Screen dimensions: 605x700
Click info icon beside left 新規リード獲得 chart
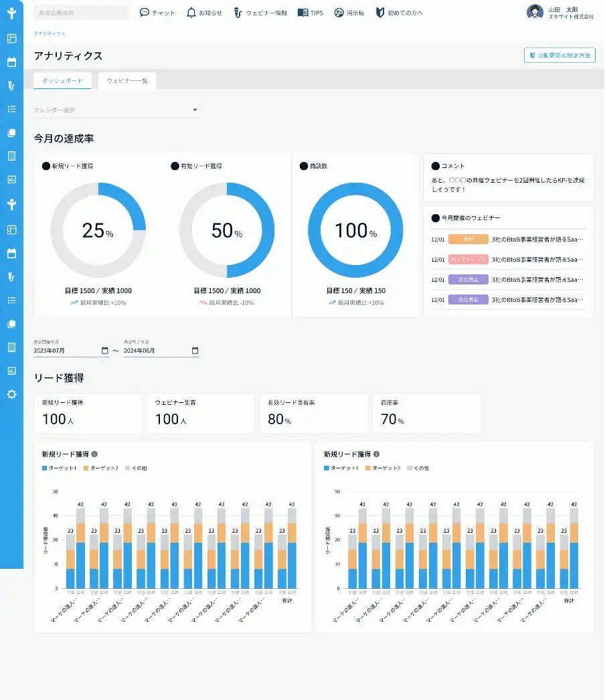pyautogui.click(x=94, y=454)
